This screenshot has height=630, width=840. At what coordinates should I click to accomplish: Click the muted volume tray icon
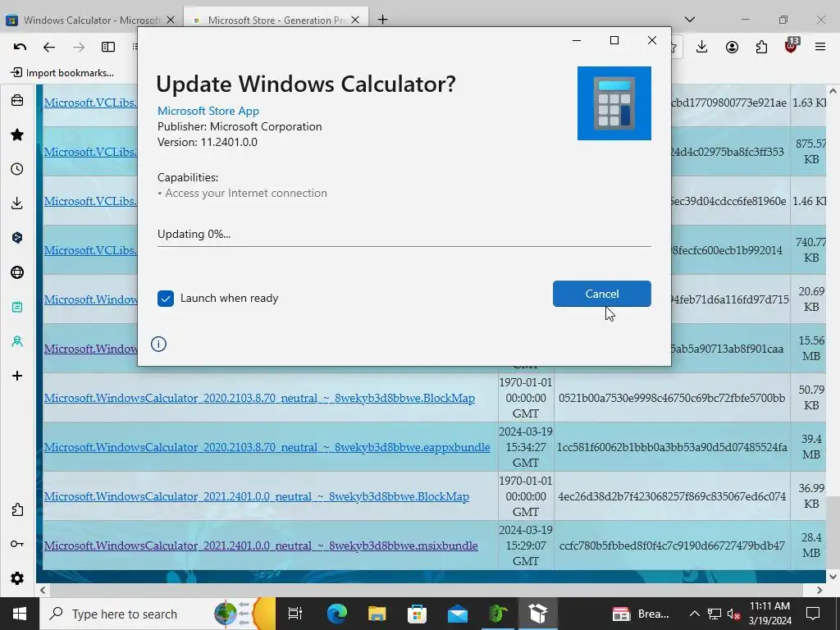(733, 614)
